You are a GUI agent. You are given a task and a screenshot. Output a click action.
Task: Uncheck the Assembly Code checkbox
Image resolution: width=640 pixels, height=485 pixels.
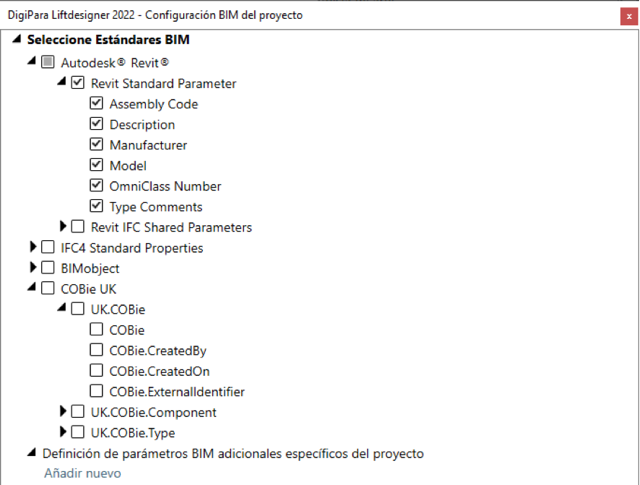[x=96, y=103]
